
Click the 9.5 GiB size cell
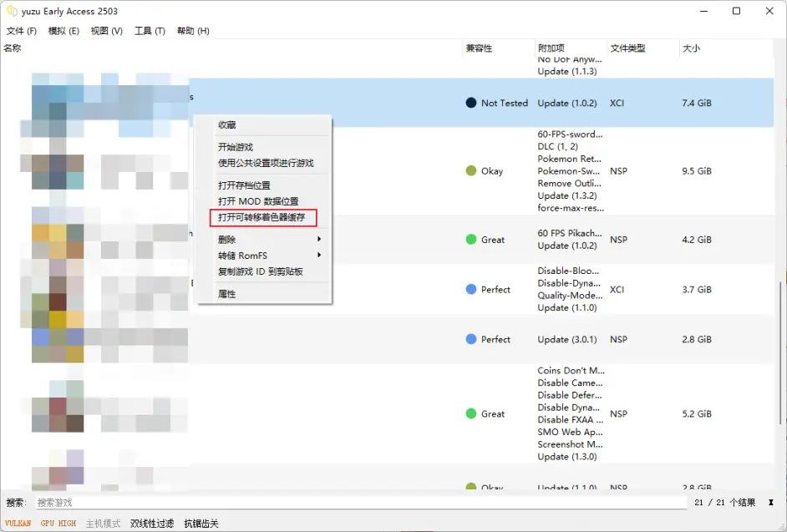click(x=697, y=170)
